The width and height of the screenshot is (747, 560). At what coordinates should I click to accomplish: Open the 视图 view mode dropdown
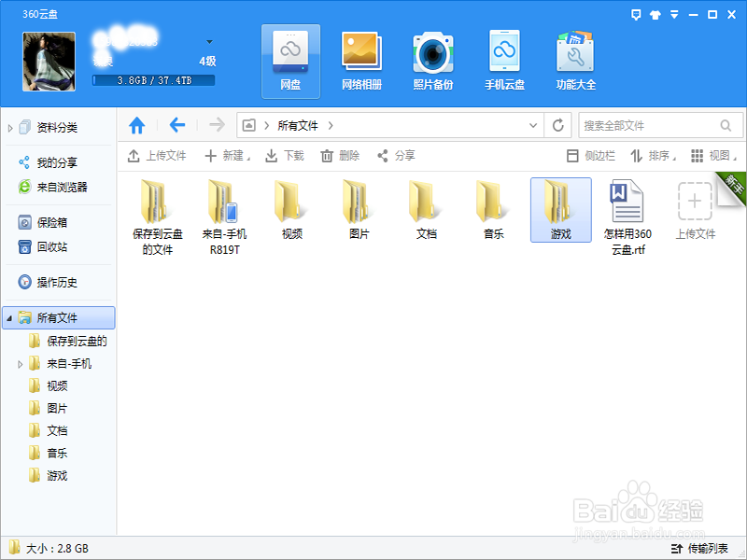713,156
